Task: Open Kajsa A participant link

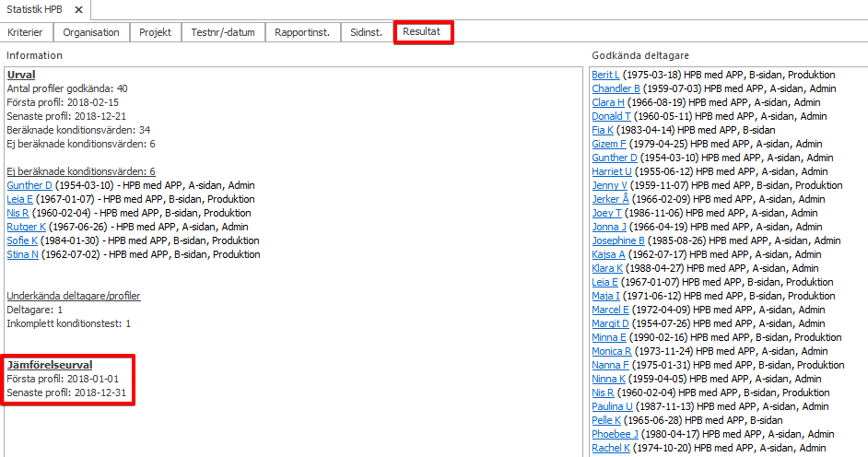Action: pos(608,254)
